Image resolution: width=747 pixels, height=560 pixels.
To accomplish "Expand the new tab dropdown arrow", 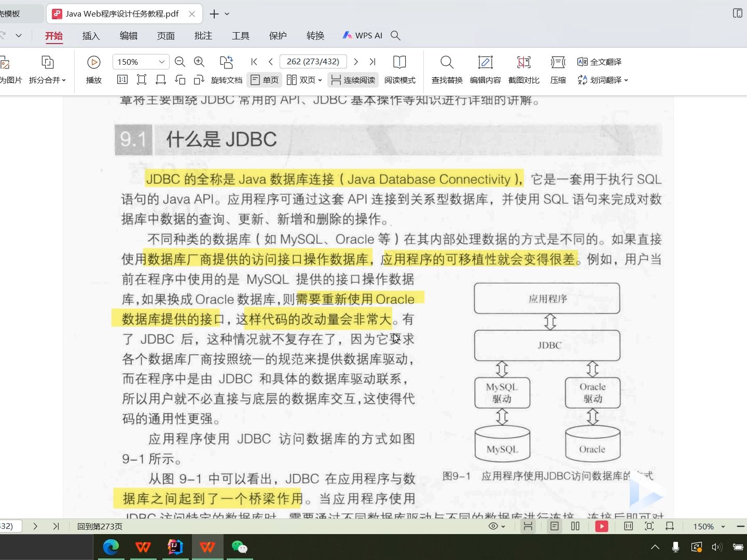I will [x=227, y=14].
